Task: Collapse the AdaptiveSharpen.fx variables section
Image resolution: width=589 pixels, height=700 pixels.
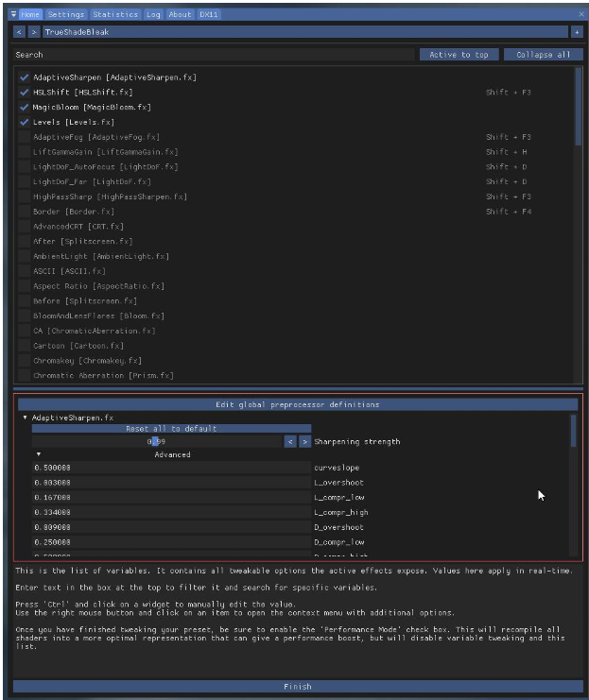Action: pyautogui.click(x=26, y=418)
